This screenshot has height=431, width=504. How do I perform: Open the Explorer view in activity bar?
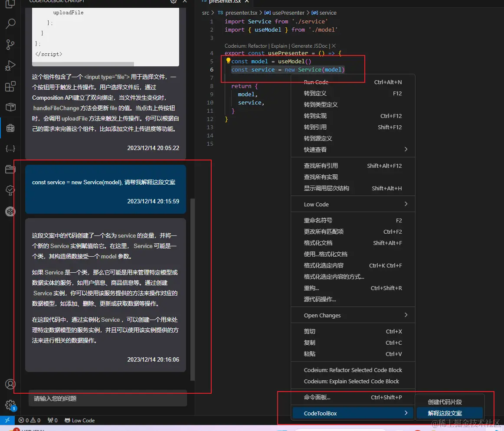tap(10, 3)
